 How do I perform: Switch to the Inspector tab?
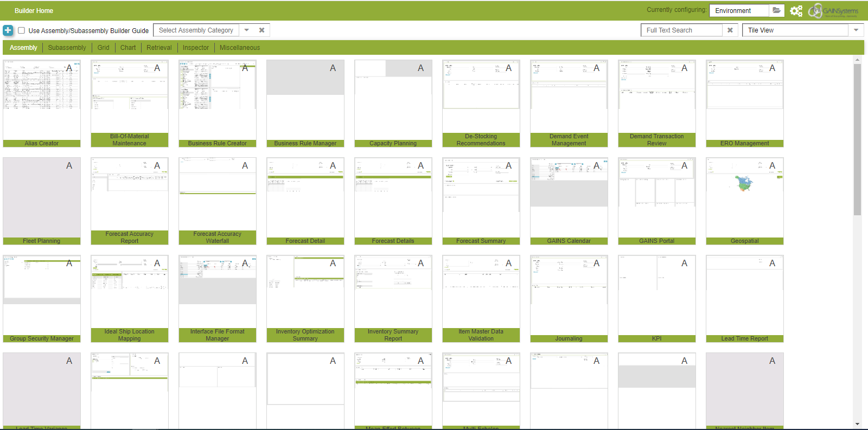point(195,48)
